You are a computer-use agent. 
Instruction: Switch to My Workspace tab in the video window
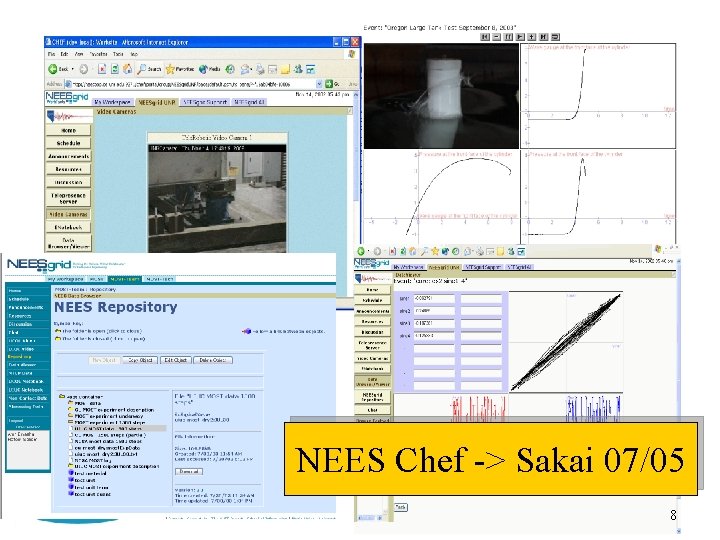pos(112,102)
